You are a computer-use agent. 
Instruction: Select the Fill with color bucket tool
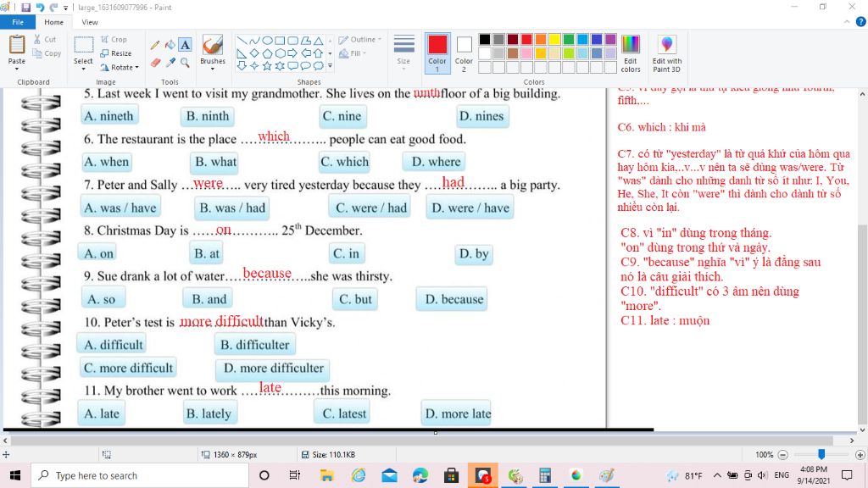(x=170, y=45)
